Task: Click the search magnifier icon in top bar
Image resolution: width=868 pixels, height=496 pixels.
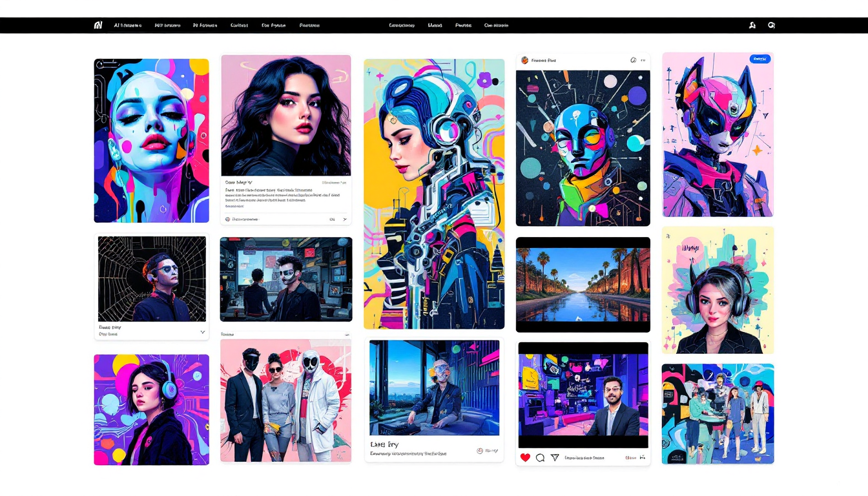Action: pyautogui.click(x=771, y=25)
